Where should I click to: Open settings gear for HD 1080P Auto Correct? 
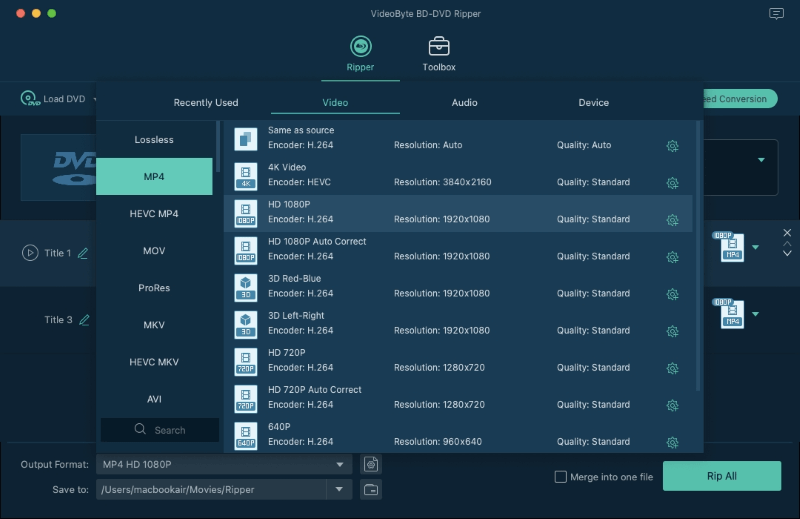pos(672,257)
